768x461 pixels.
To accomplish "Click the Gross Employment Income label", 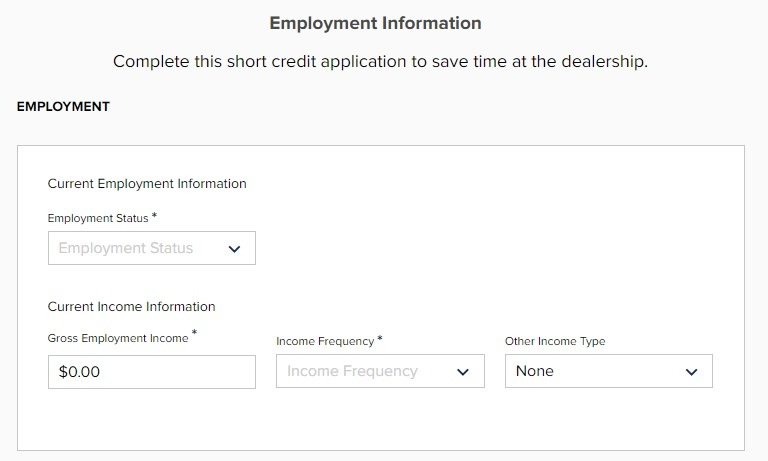I will [118, 338].
